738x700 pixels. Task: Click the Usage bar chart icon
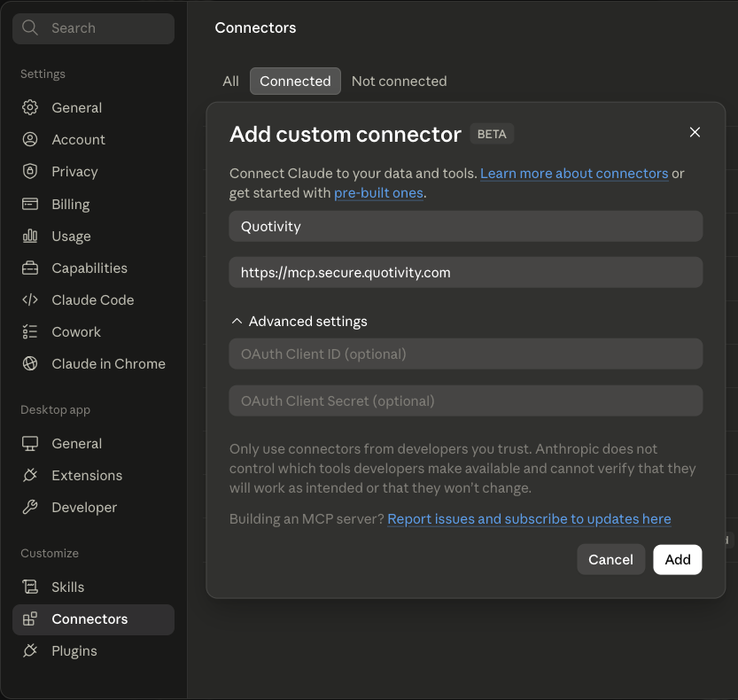click(x=30, y=236)
